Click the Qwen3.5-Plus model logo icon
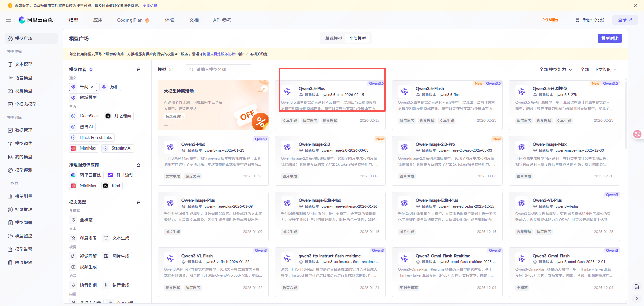 [287, 91]
